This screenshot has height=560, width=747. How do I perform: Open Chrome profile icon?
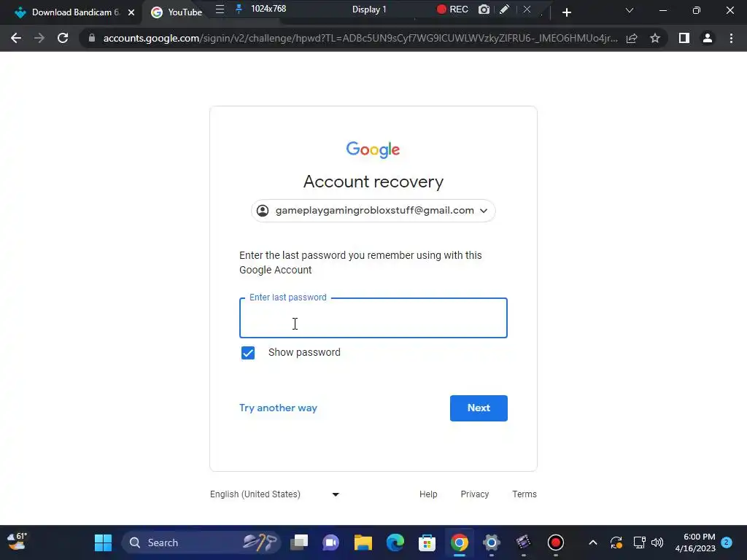pyautogui.click(x=708, y=38)
